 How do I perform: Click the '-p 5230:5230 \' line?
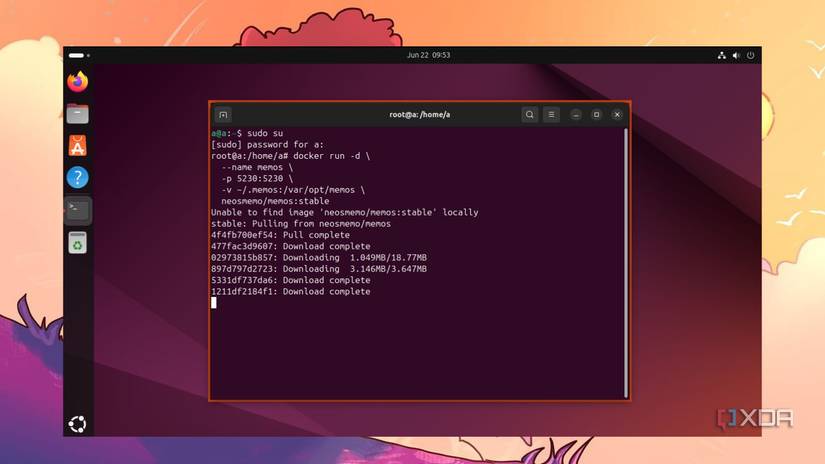(x=257, y=178)
